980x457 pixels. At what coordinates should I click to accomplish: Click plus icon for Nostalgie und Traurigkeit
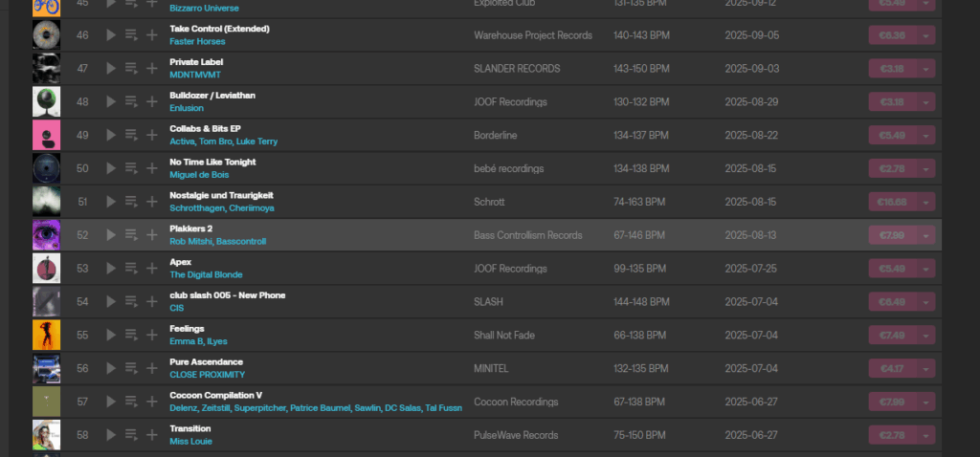click(152, 202)
